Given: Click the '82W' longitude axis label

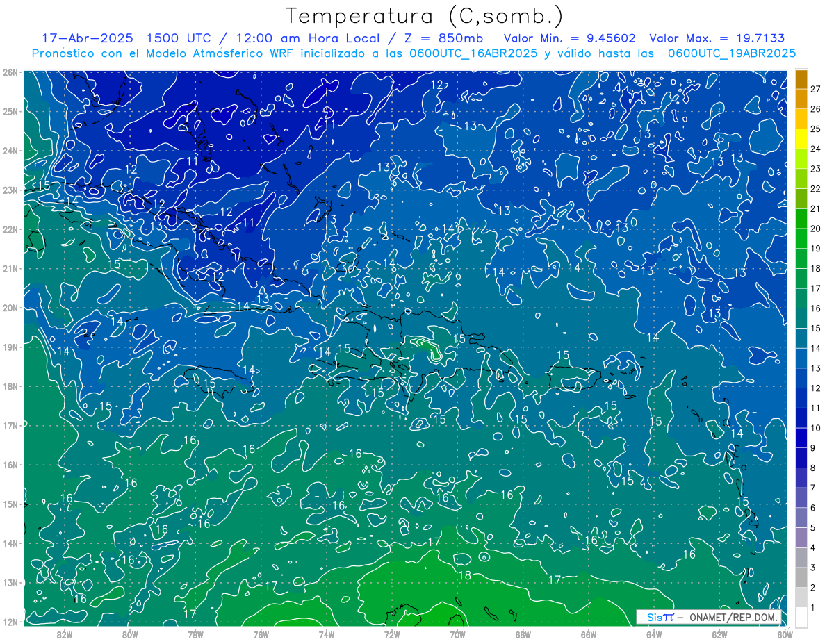Looking at the screenshot, I should pos(65,634).
